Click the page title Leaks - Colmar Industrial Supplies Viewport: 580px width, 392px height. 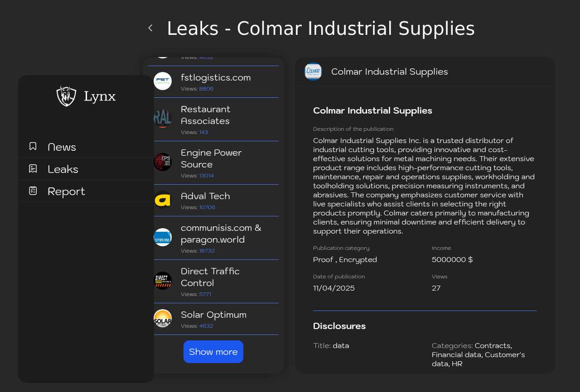(321, 29)
